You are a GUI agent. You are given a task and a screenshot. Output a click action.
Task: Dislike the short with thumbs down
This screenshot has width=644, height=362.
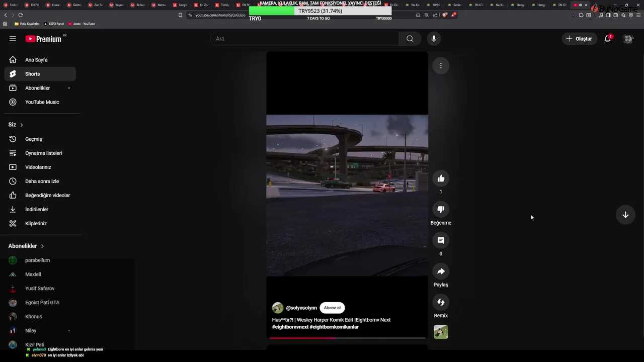441,209
